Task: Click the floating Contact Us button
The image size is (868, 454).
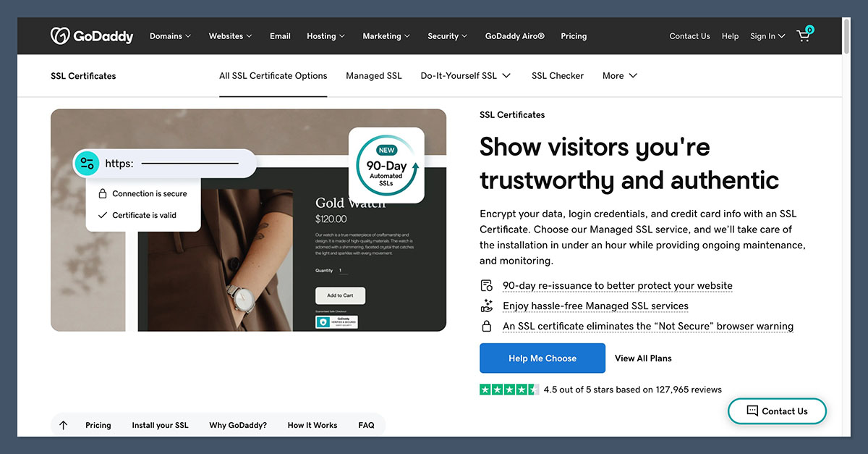Action: click(777, 411)
